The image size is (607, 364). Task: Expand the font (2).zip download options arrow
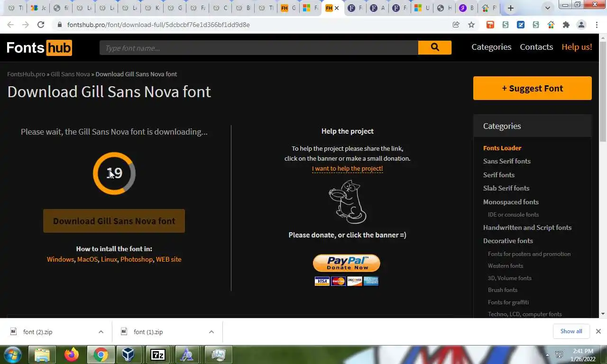coord(101,332)
